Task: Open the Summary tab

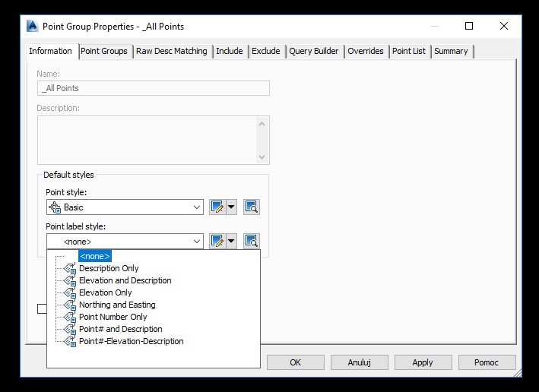Action: [451, 51]
